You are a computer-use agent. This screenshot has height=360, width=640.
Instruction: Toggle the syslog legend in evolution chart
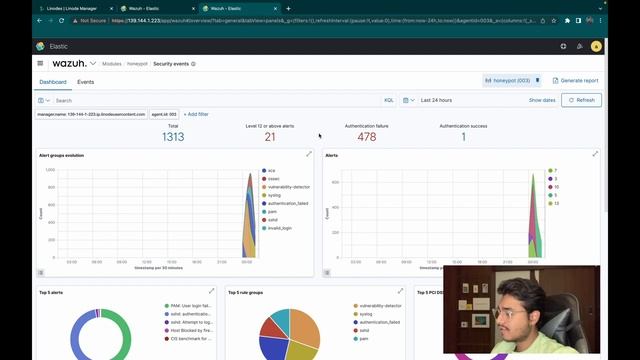271,195
